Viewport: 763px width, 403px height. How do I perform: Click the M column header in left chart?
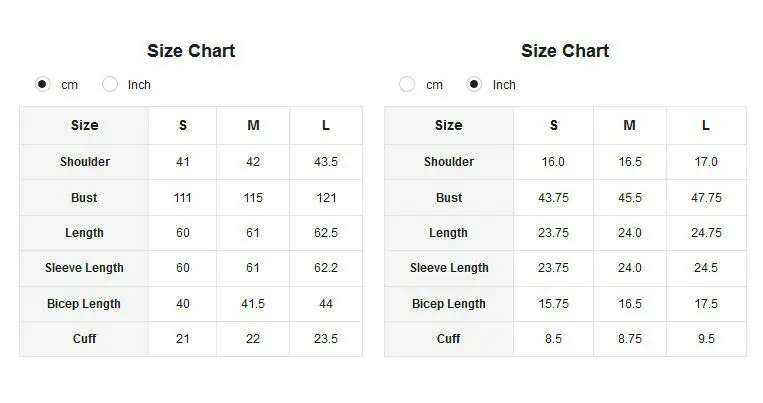[x=253, y=126]
